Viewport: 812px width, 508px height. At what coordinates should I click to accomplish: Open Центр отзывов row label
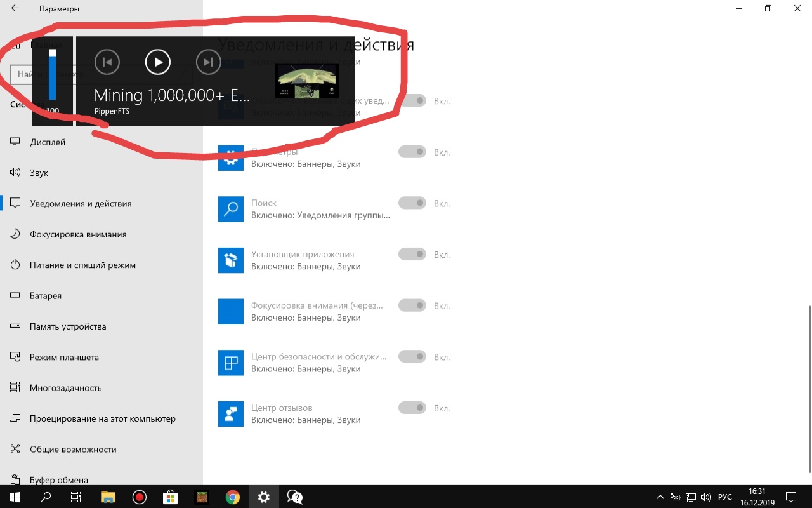click(x=282, y=408)
